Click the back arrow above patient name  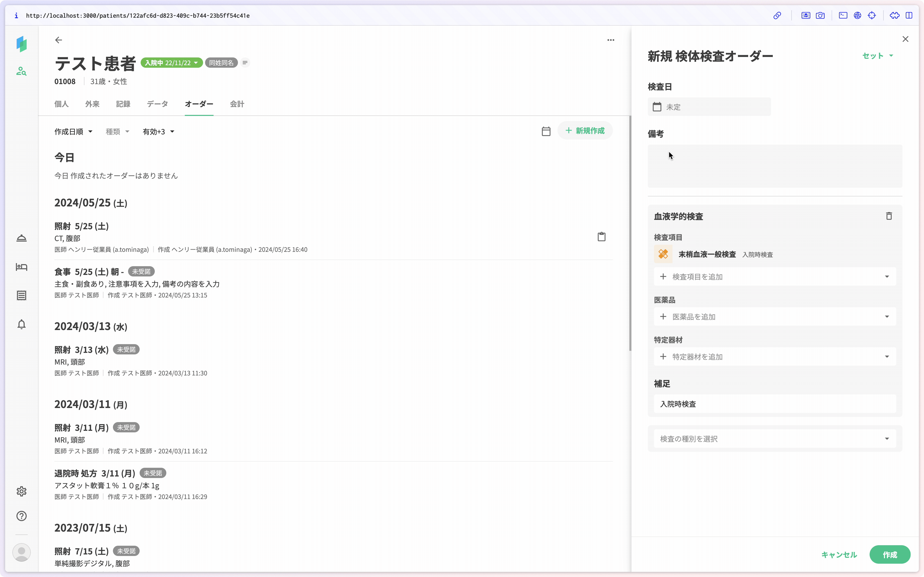(59, 40)
